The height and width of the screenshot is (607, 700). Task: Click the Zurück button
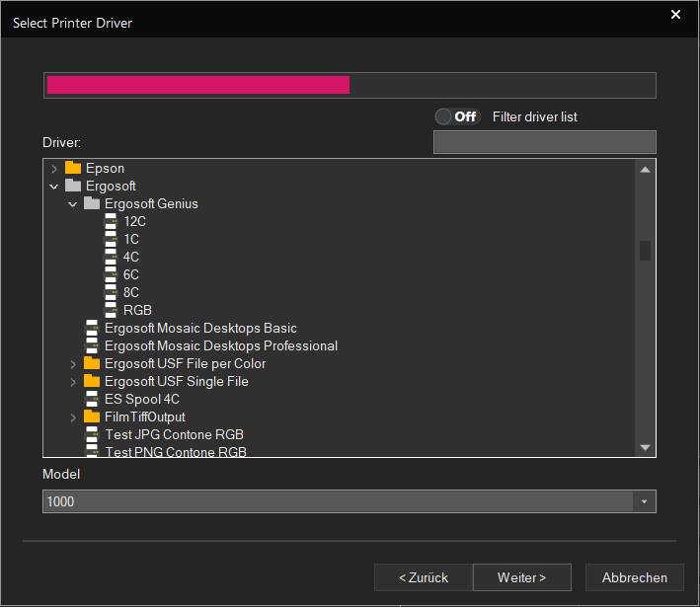pyautogui.click(x=424, y=577)
